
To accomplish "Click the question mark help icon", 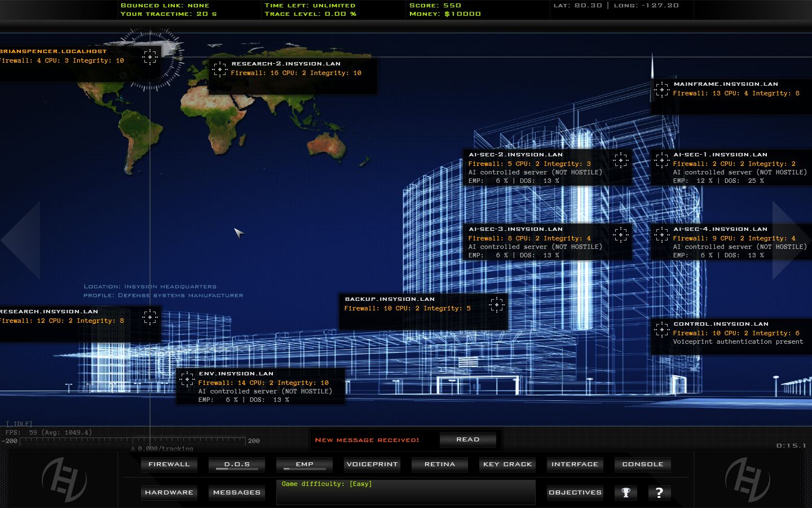I will [660, 492].
